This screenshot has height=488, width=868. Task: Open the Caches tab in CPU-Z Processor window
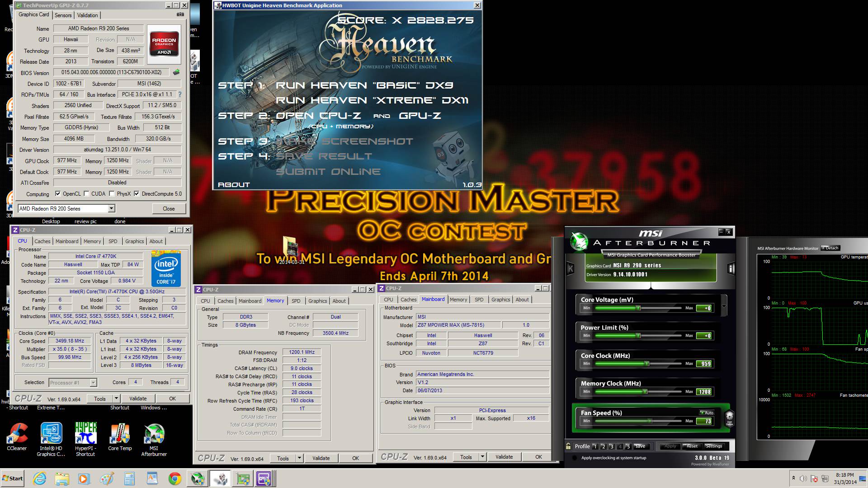point(42,241)
